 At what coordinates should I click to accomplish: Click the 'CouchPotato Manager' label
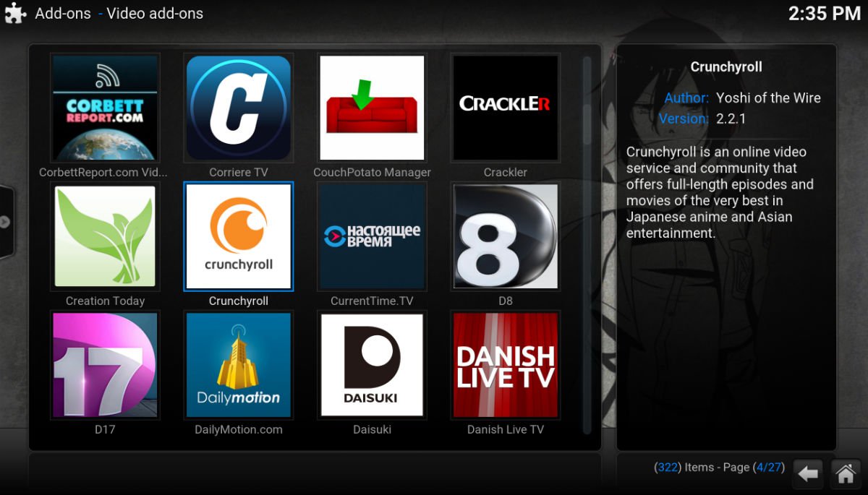[x=372, y=173]
